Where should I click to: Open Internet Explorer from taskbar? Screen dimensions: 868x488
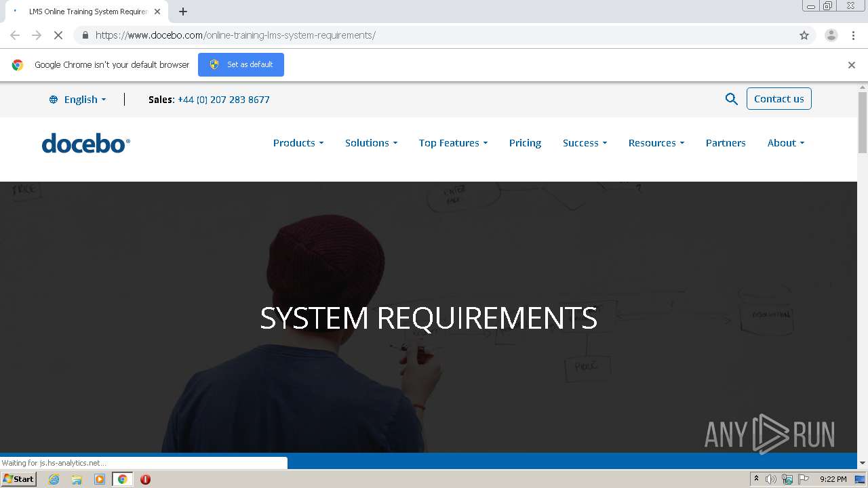pos(54,479)
